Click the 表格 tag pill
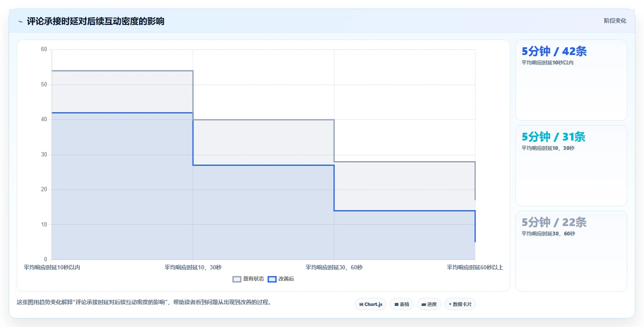Screen dimensions: 644x327 (x=402, y=304)
